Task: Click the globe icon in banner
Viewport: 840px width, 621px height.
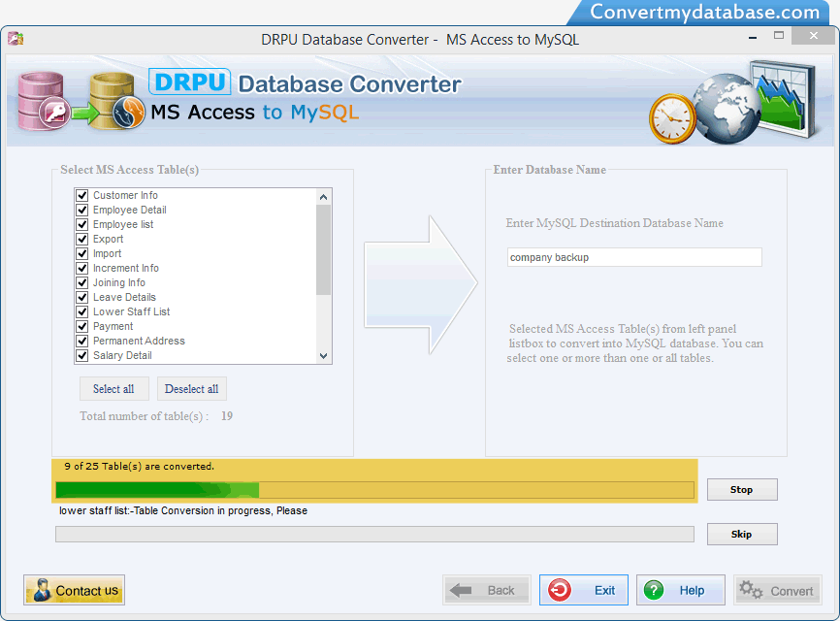Action: pos(727,110)
